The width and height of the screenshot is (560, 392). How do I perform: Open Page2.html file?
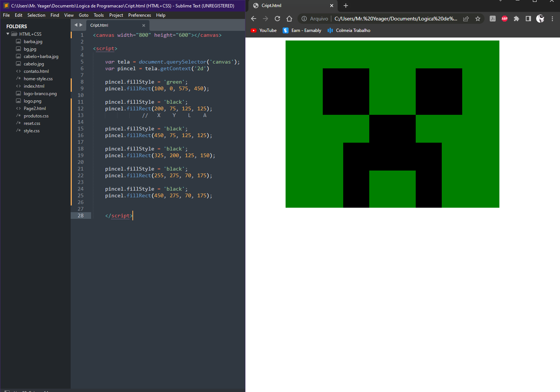tap(35, 108)
